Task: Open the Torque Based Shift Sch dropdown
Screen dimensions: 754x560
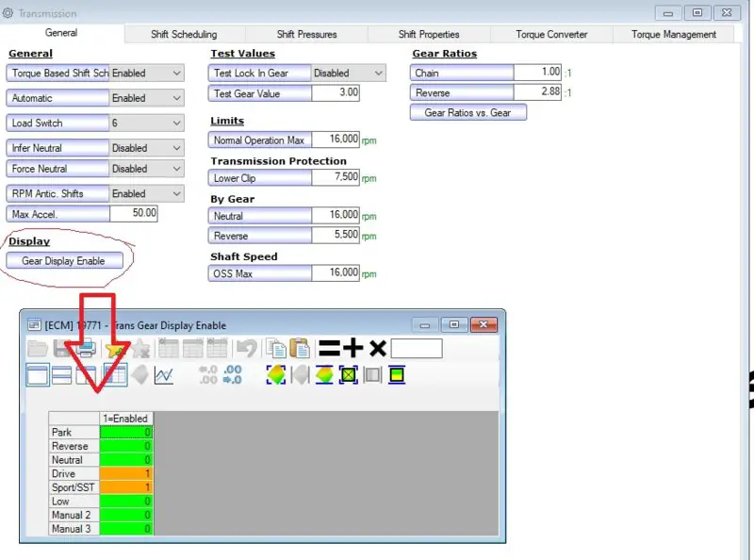Action: tap(147, 74)
